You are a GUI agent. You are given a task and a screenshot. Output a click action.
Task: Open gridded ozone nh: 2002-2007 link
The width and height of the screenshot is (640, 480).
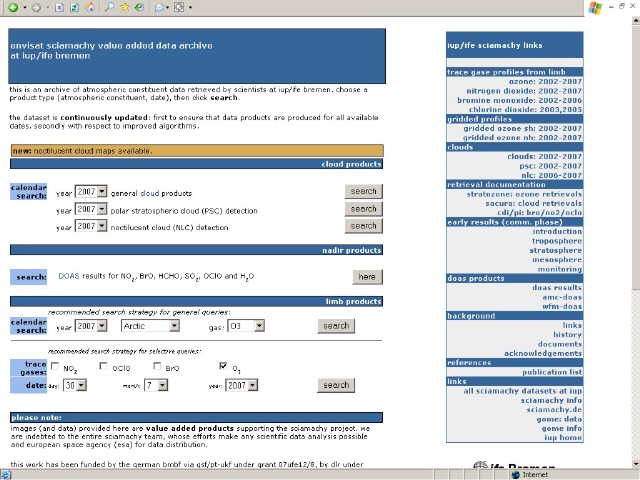coord(522,138)
